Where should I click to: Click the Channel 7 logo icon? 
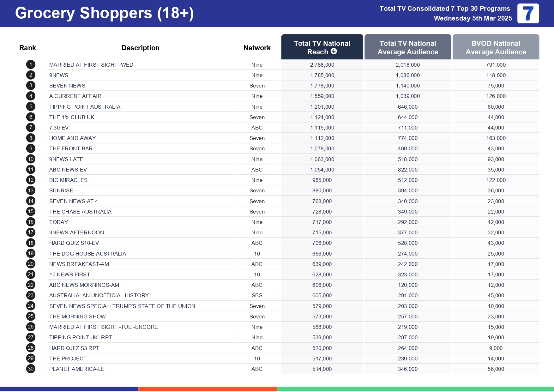pyautogui.click(x=528, y=14)
